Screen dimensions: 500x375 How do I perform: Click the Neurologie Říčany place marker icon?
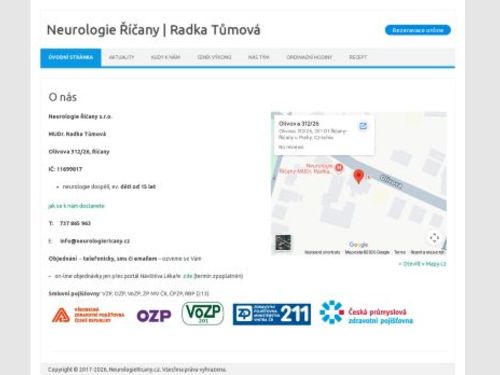[x=339, y=168]
